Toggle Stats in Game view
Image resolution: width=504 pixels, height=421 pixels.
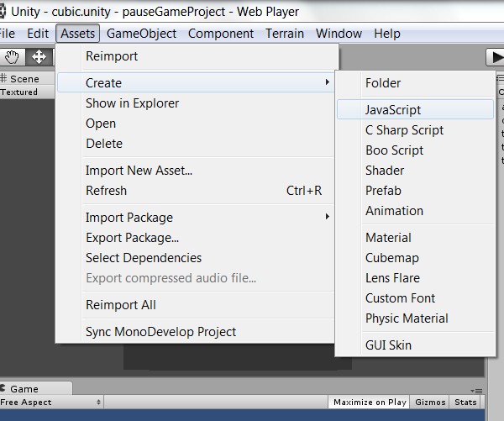465,403
